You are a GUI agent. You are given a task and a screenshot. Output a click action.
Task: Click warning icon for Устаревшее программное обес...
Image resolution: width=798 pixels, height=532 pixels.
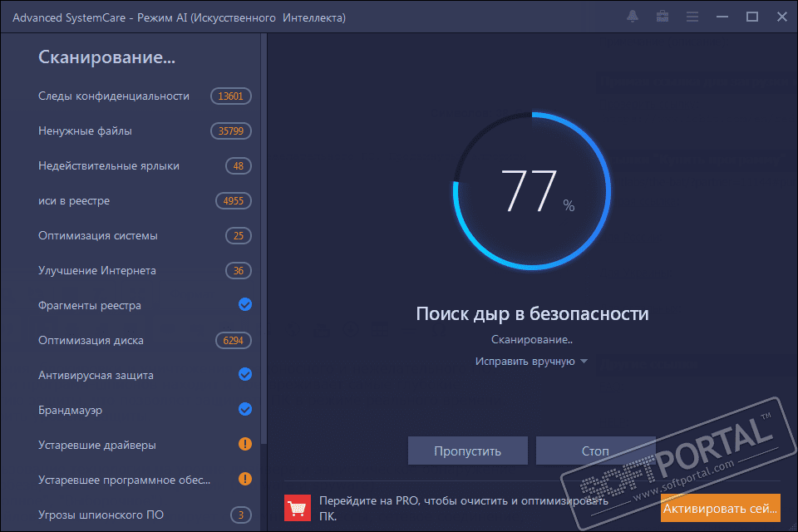245,479
